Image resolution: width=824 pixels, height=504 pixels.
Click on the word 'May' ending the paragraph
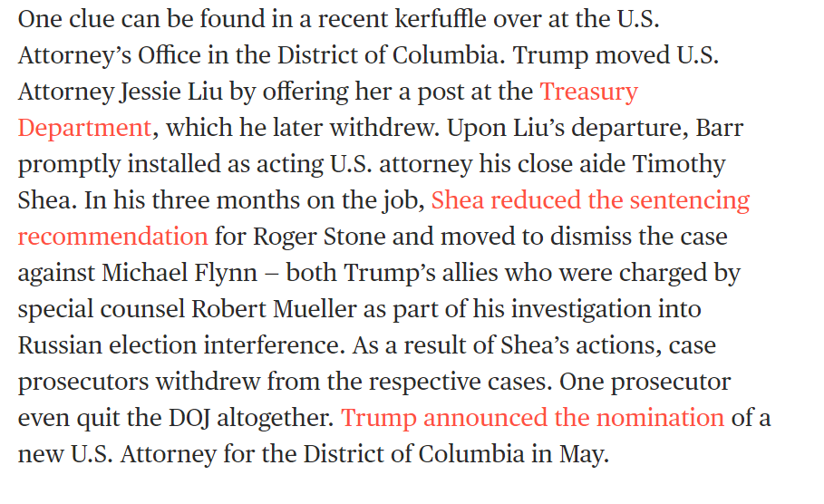tap(581, 455)
